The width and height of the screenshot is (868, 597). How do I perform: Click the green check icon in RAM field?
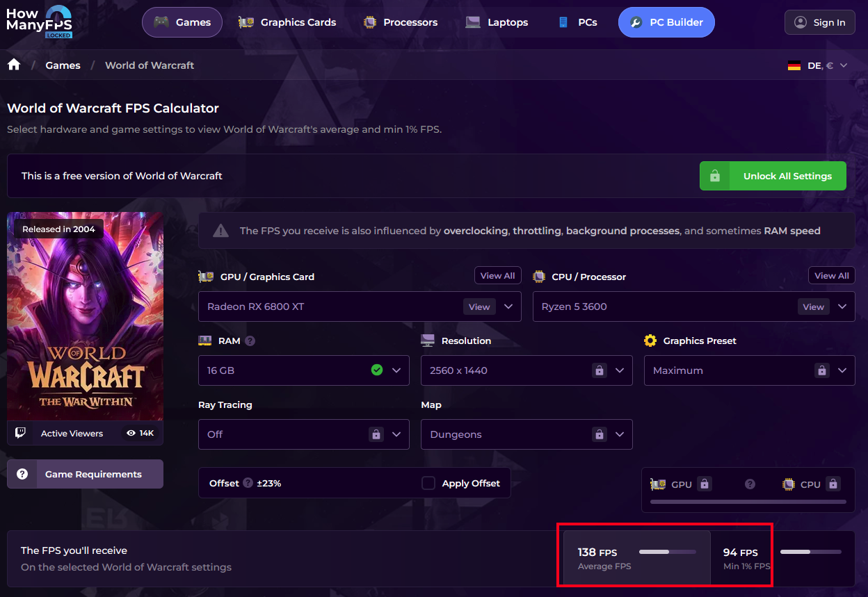pos(377,370)
